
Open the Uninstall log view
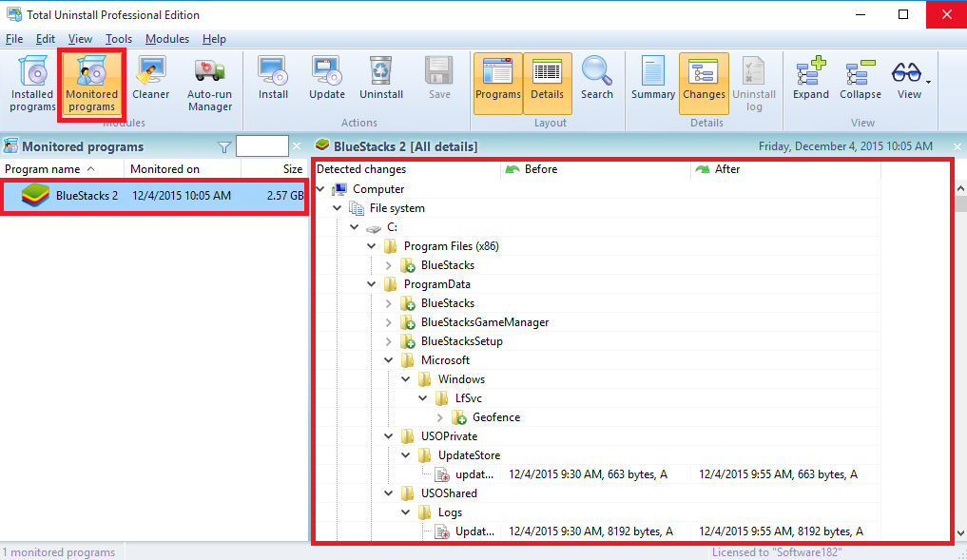pos(754,84)
